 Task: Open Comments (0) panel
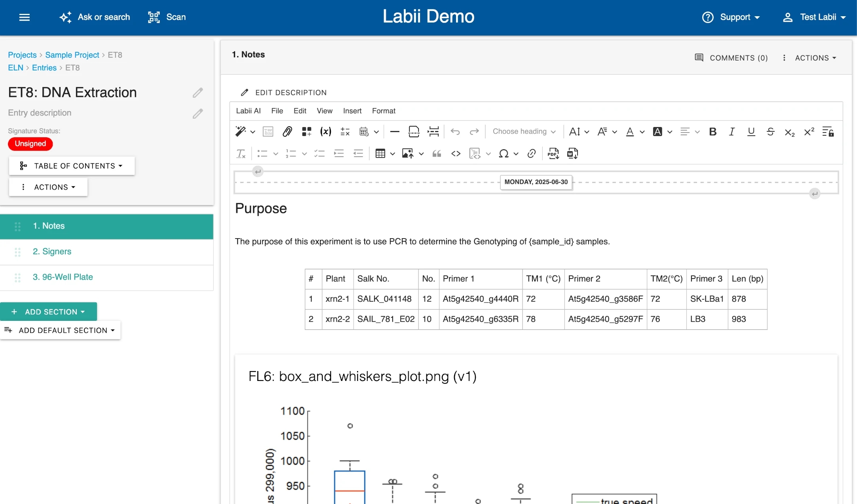coord(732,58)
